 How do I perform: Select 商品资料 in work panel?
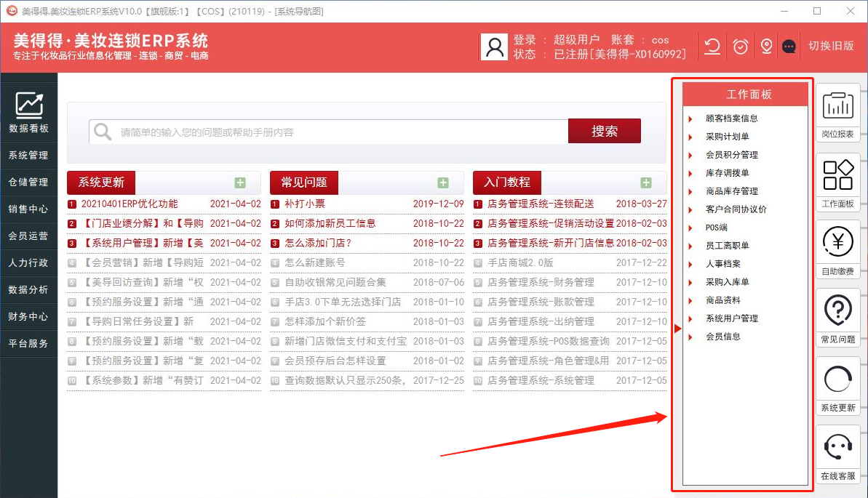click(x=723, y=300)
